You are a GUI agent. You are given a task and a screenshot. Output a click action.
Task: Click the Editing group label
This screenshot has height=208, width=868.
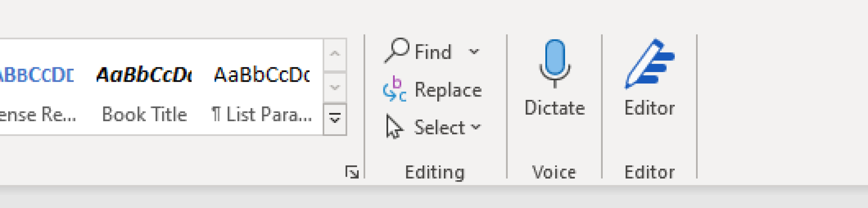pos(435,172)
